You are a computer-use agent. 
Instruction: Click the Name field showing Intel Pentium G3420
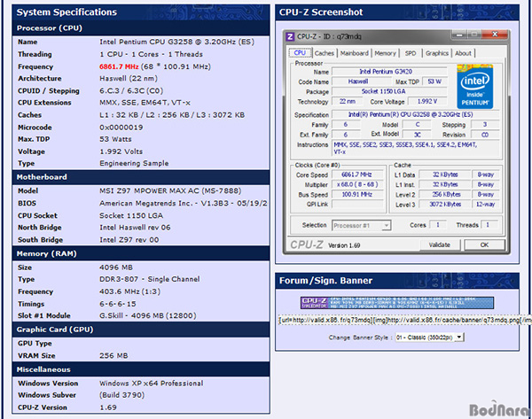click(x=389, y=72)
